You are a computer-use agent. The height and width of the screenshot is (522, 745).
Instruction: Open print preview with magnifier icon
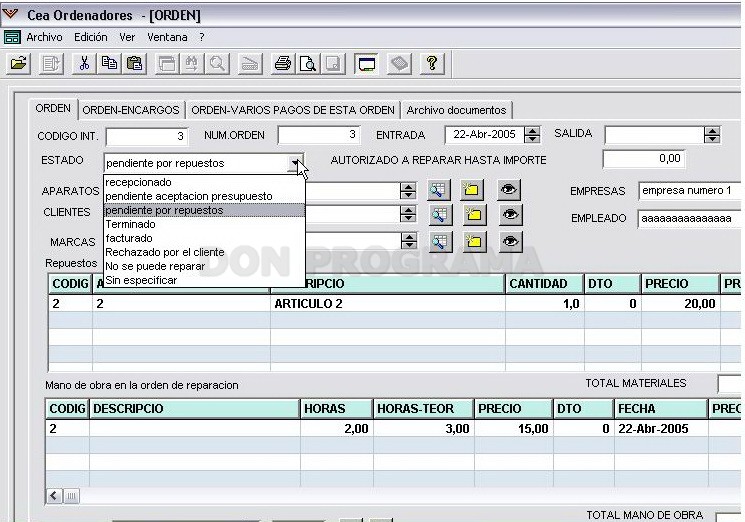click(x=308, y=64)
